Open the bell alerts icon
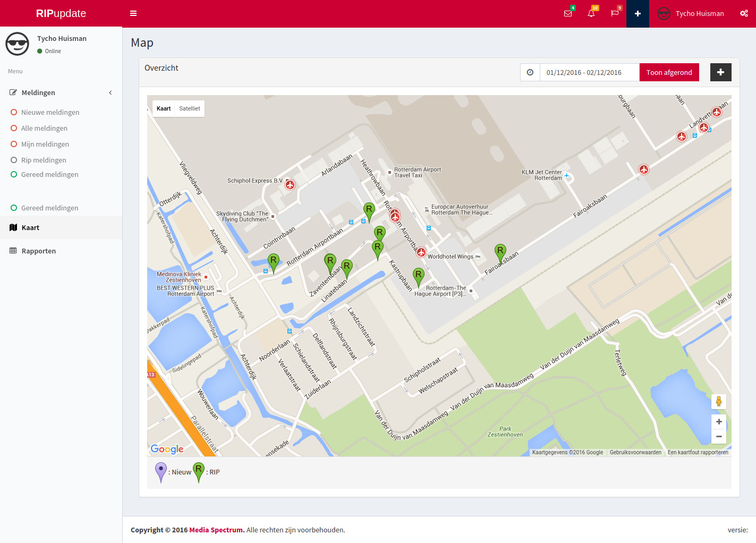Viewport: 756px width, 543px height. pyautogui.click(x=591, y=13)
